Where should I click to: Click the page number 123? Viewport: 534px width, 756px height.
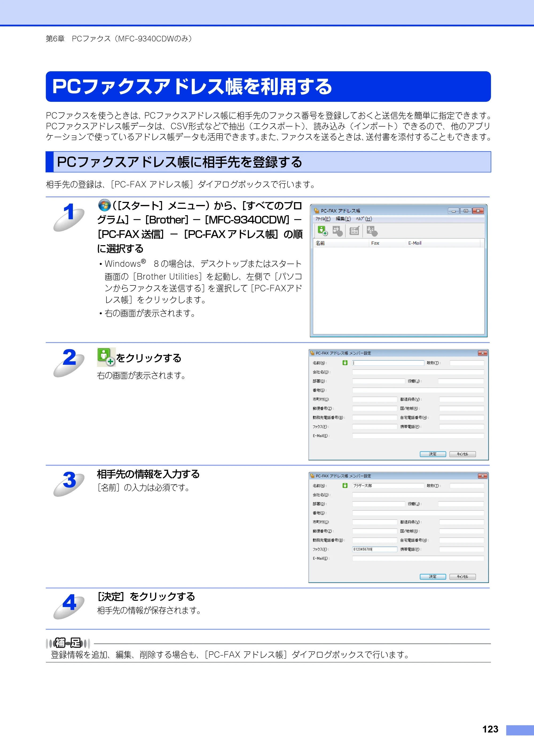490,729
